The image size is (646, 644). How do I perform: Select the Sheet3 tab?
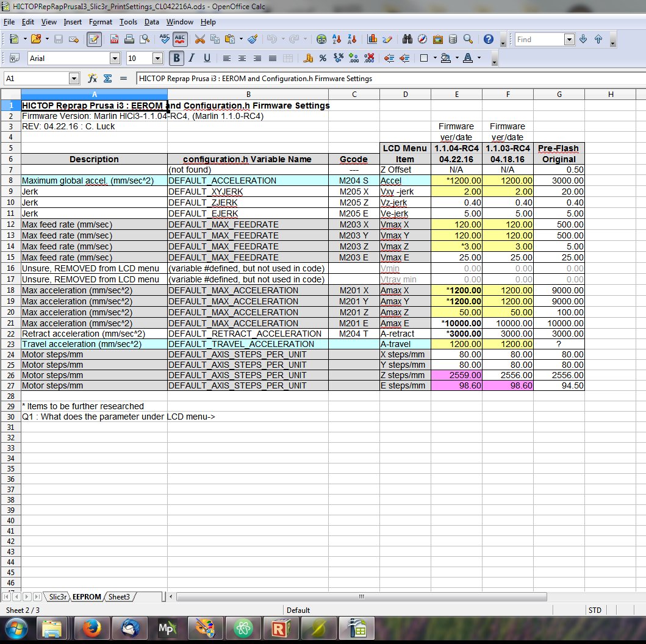coord(119,596)
